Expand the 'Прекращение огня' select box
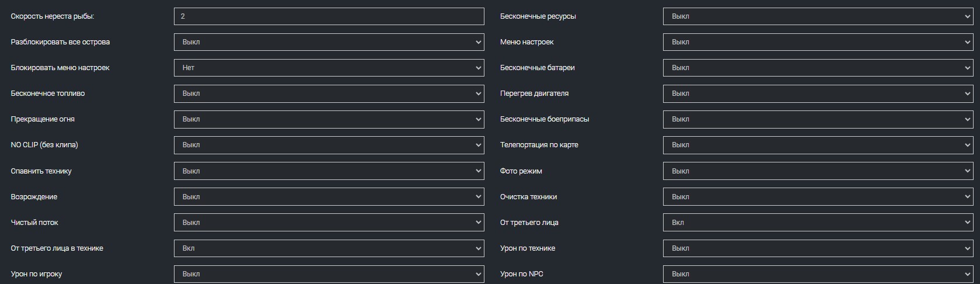980x284 pixels. pos(329,119)
